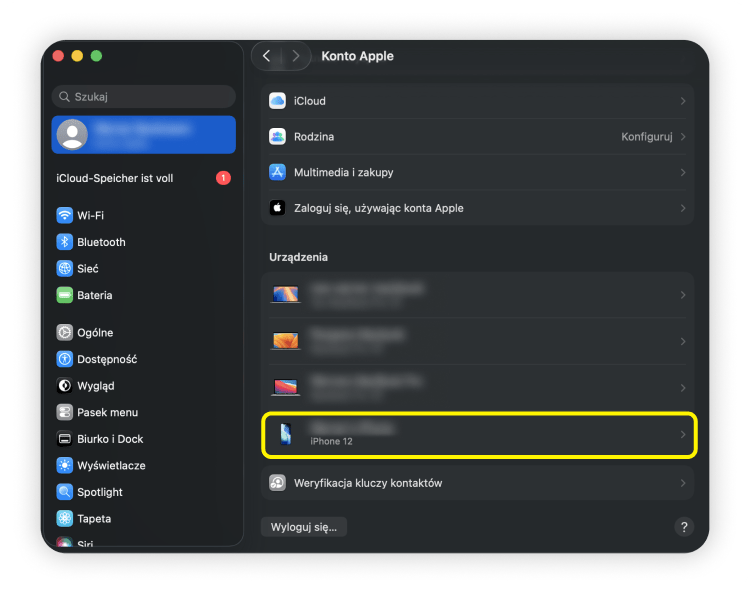Open iCloud-Speicher ist voll notice
The width and height of the screenshot is (750, 590).
pyautogui.click(x=143, y=178)
